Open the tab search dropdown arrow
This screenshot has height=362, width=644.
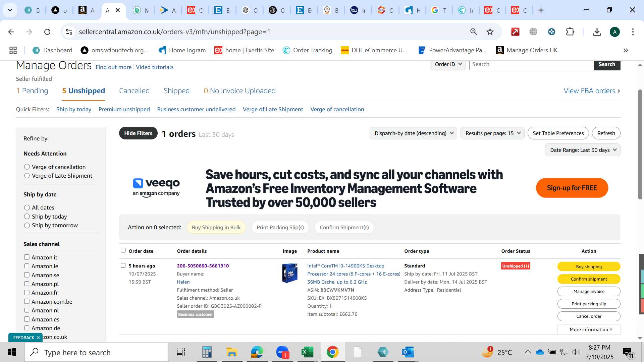tap(10, 10)
